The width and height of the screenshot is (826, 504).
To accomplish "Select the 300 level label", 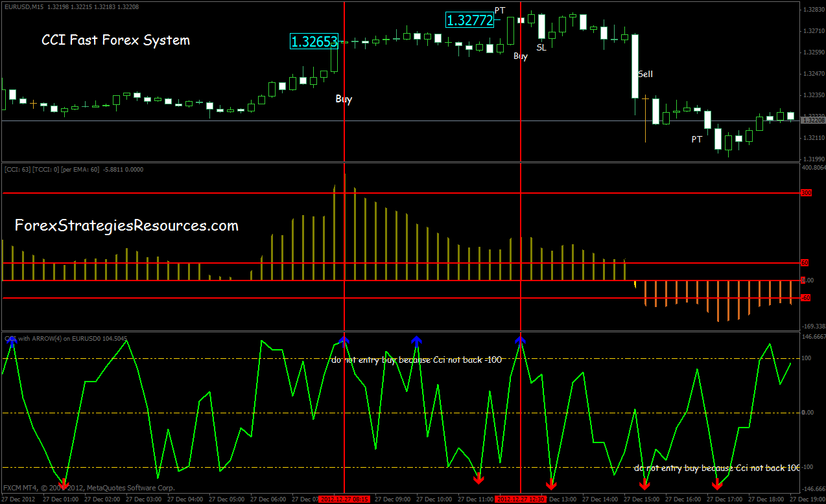I will tap(807, 193).
